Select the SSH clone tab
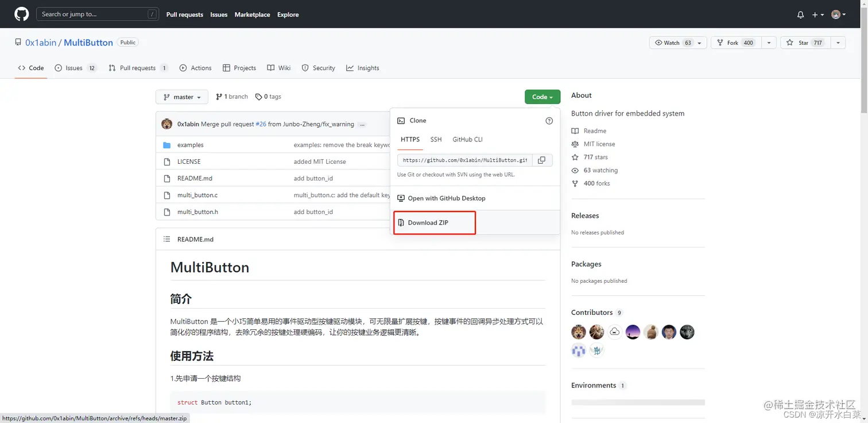868x423 pixels. pyautogui.click(x=436, y=140)
